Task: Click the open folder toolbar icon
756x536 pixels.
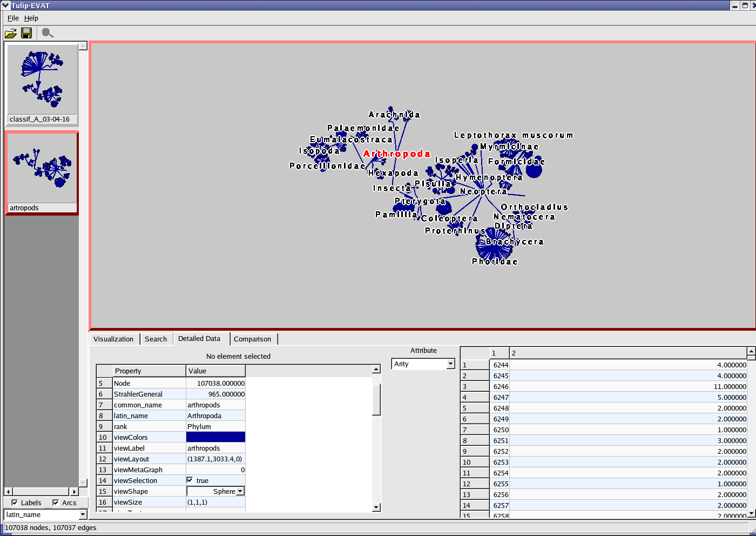Action: 10,33
